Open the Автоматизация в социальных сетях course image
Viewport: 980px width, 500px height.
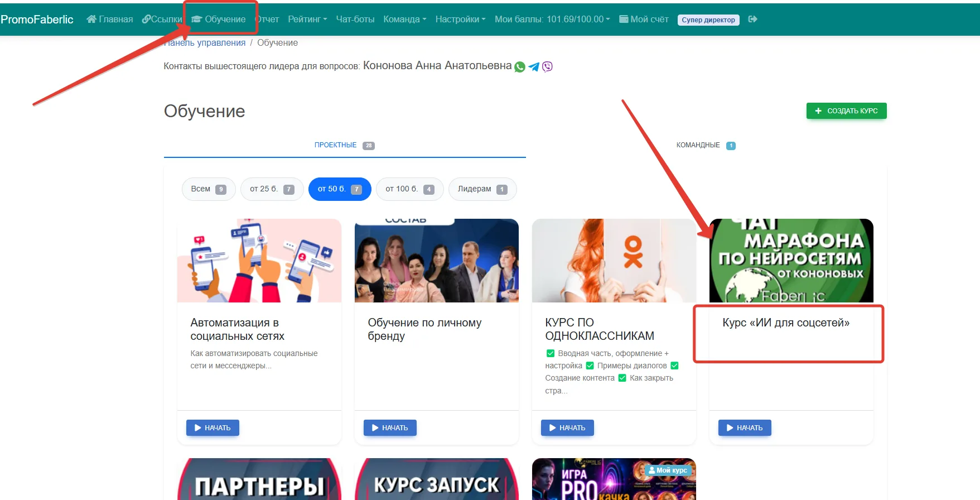click(259, 261)
